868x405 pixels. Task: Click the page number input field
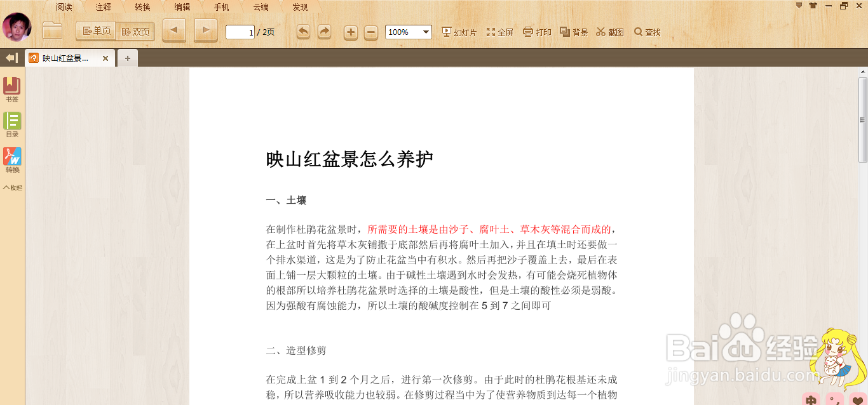click(240, 32)
